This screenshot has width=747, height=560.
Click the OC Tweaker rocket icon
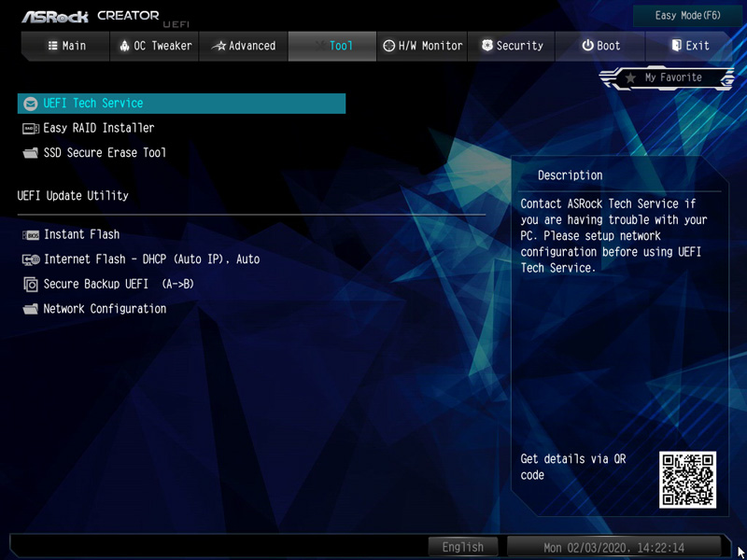tap(125, 46)
